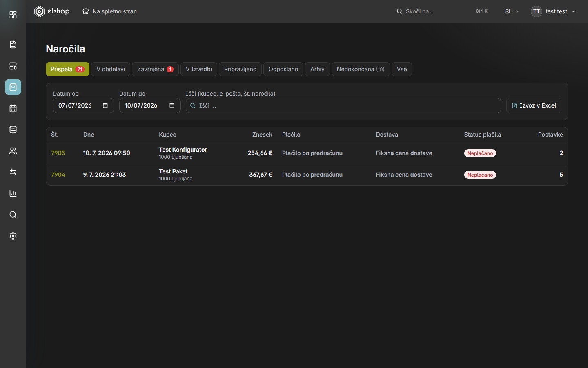Switch to the Vse tab
This screenshot has height=368, width=588.
[x=402, y=69]
